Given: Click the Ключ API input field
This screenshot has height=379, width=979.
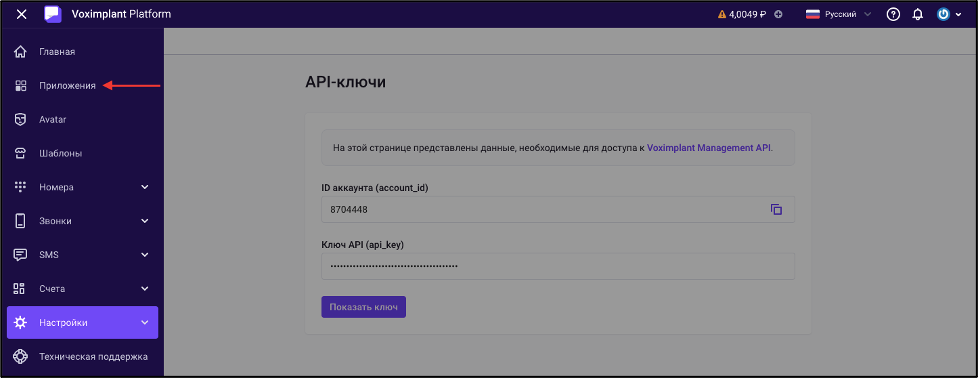Looking at the screenshot, I should coord(558,266).
